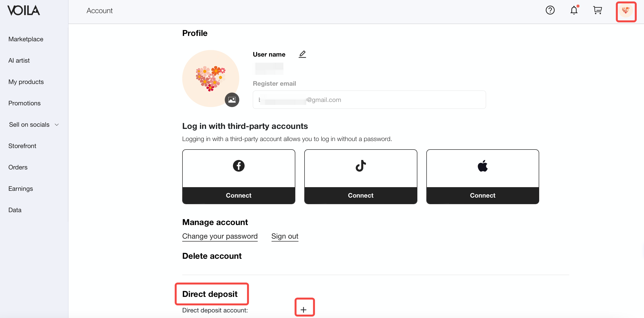Navigate to Earnings page
The image size is (644, 318).
20,188
